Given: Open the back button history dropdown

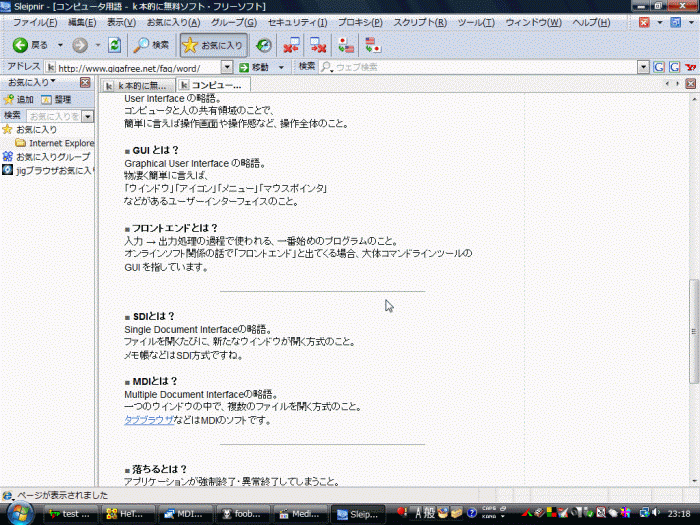Looking at the screenshot, I should (60, 45).
